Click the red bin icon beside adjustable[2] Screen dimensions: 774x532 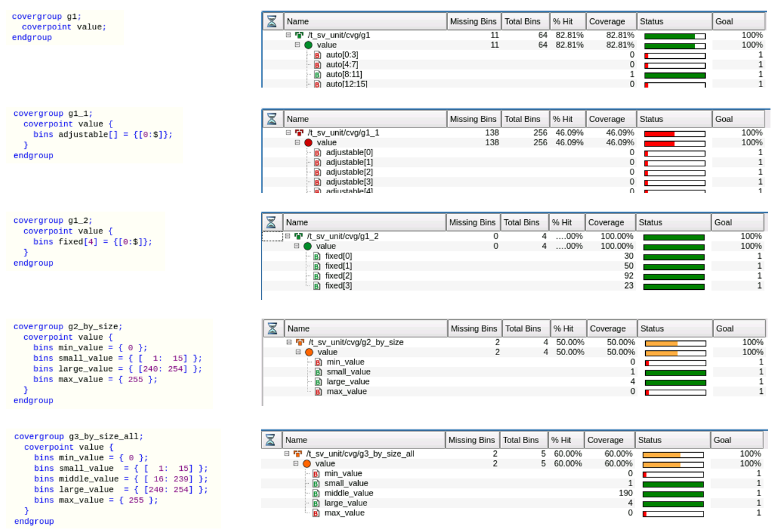coord(318,172)
